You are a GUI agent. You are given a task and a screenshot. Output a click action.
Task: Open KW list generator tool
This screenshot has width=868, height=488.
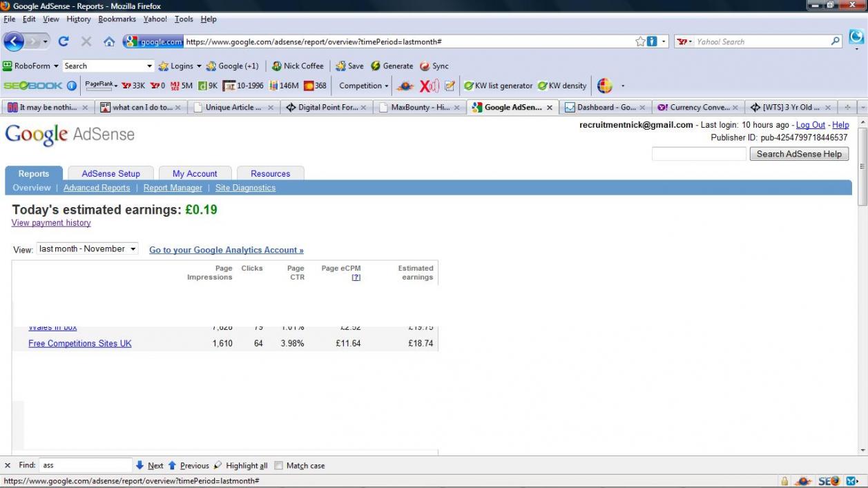tap(498, 86)
